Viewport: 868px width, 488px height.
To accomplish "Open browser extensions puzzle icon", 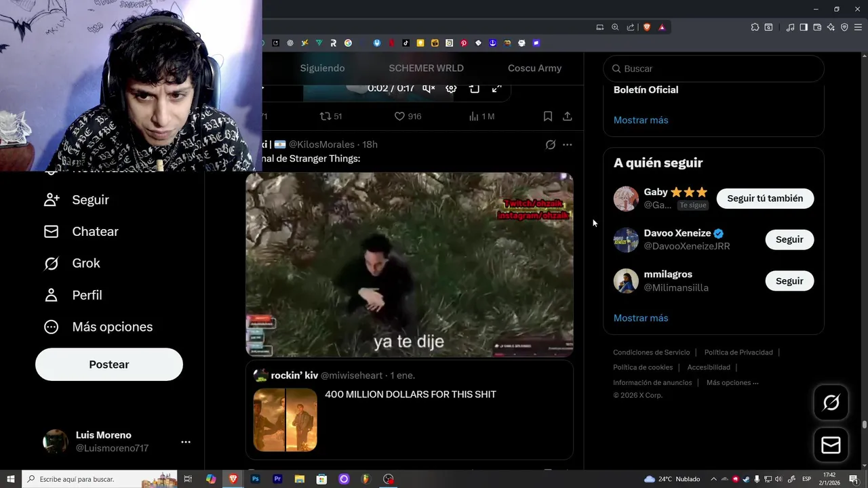I will click(x=755, y=27).
